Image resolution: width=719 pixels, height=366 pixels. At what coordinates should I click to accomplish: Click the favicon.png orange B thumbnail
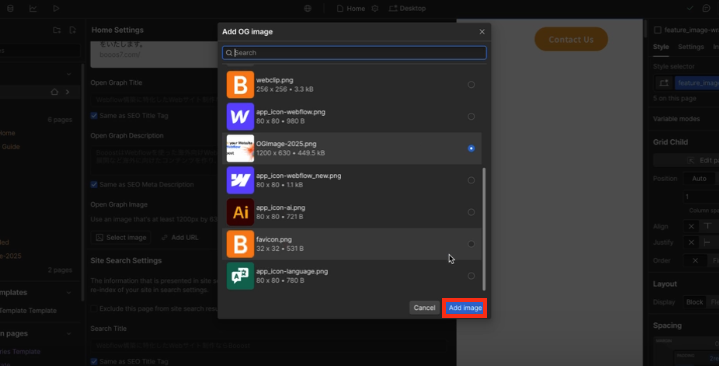pos(240,244)
